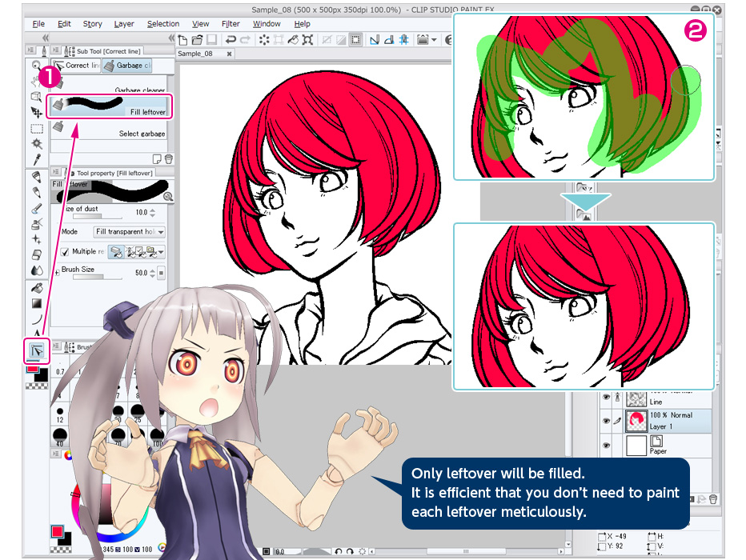Select the Gradient tool

37,303
